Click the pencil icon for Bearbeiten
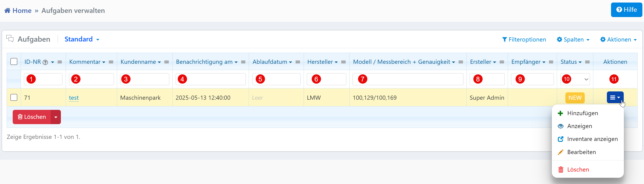The height and width of the screenshot is (184, 644). click(560, 152)
